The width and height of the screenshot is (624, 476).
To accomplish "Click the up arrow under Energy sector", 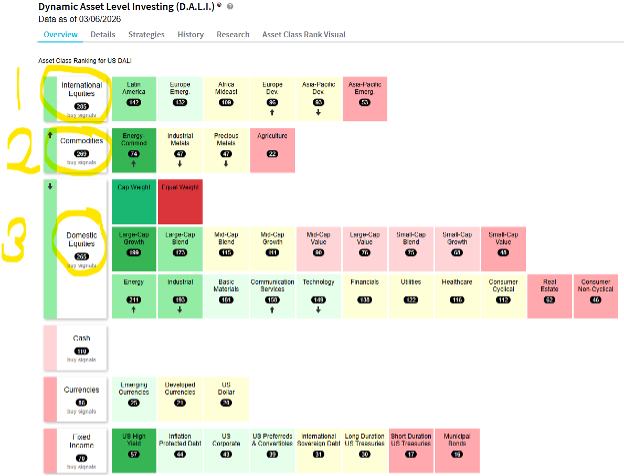I will [132, 308].
